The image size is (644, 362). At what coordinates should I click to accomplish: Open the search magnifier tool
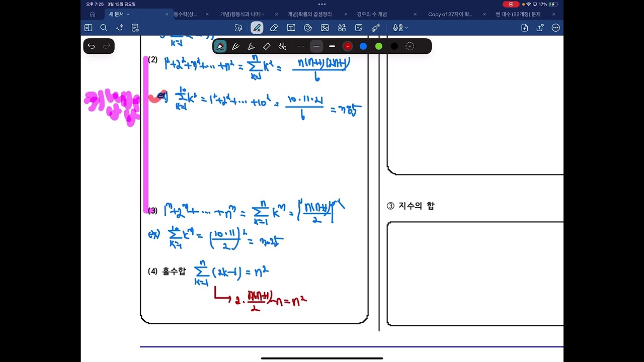point(104,28)
